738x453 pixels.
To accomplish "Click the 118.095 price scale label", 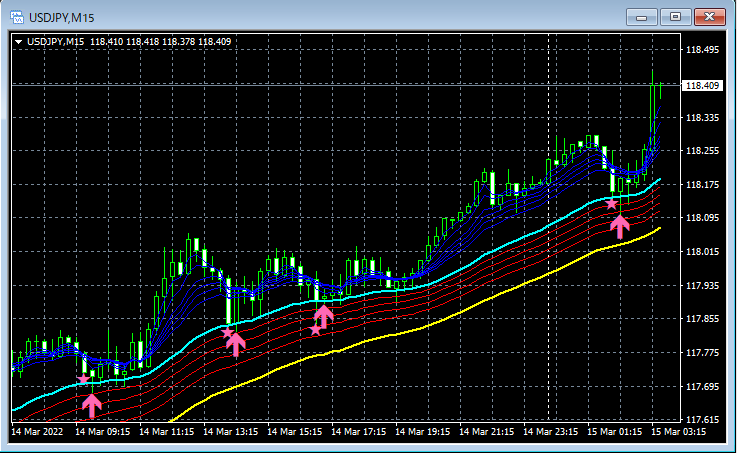I will [702, 218].
